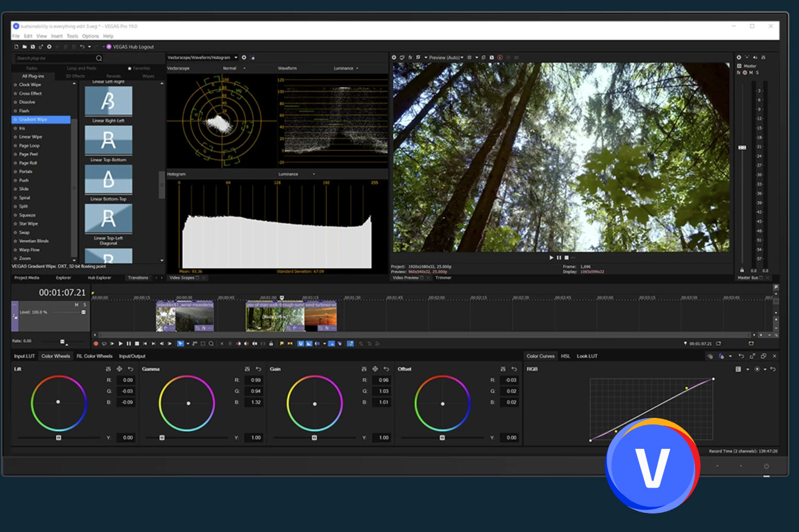Reset the RGB color curve

[x=773, y=369]
